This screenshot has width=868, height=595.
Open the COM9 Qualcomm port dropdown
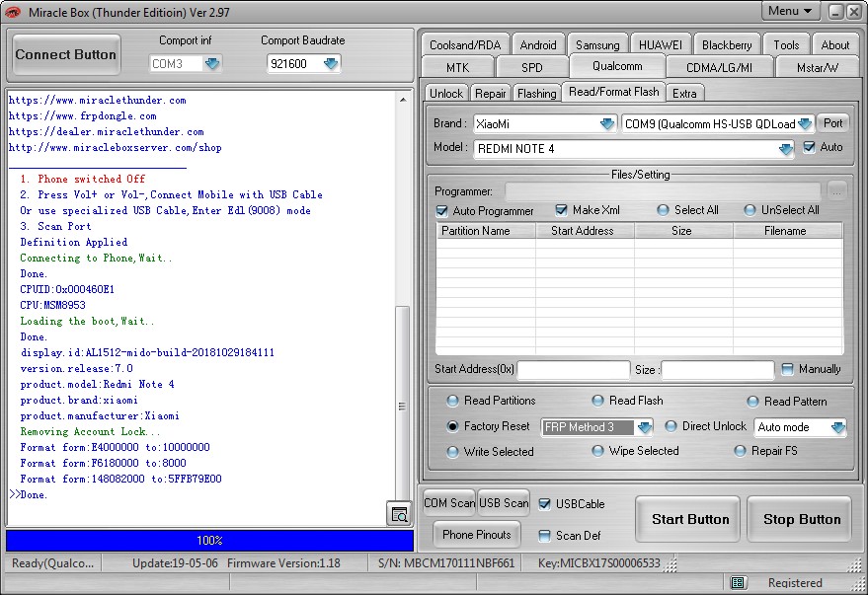point(806,124)
